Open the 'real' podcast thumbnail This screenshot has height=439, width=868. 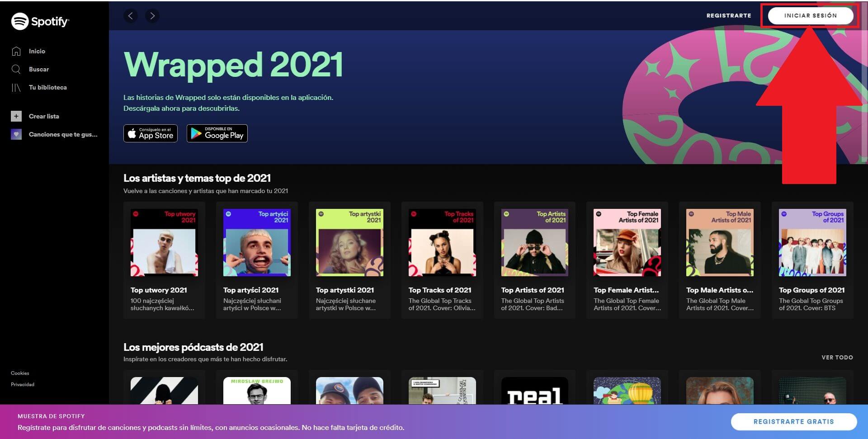point(535,391)
